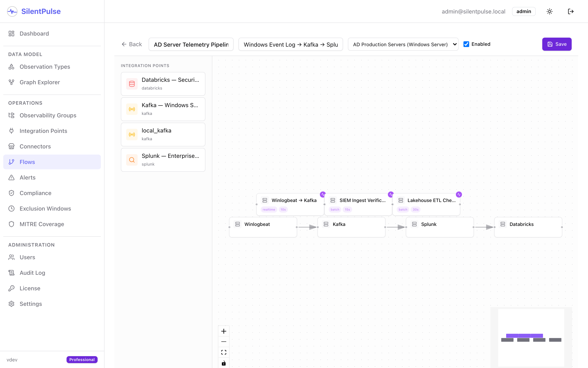588x368 pixels.
Task: Open Observation Types page
Action: pos(52,67)
